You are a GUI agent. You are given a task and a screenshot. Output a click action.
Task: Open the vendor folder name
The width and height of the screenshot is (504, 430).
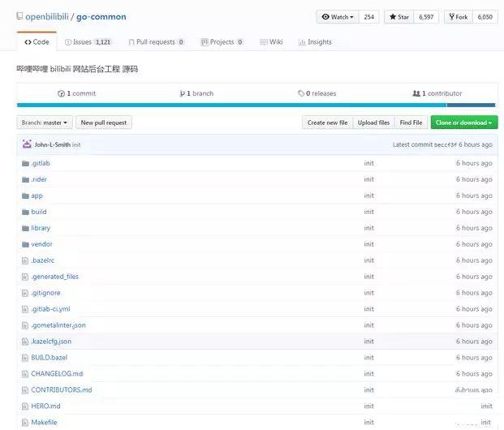click(41, 244)
